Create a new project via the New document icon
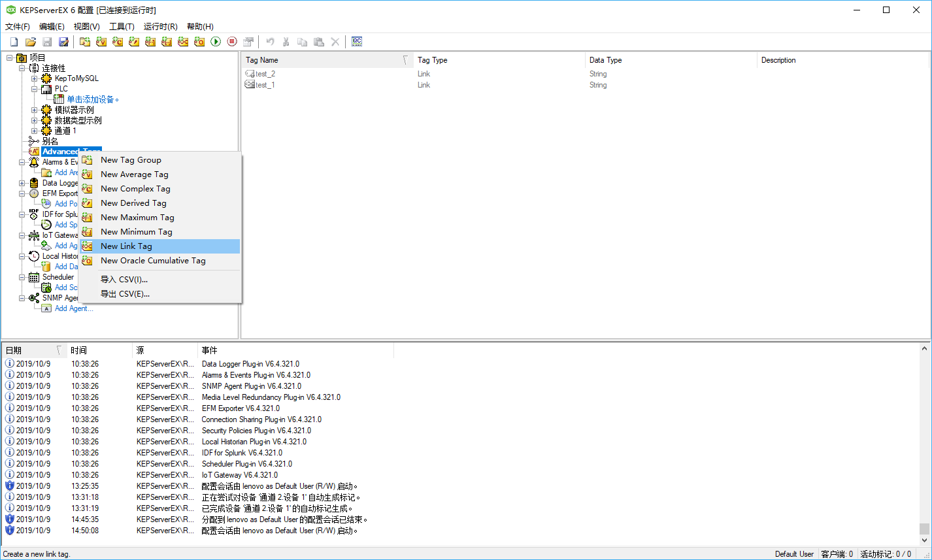This screenshot has height=560, width=932. [x=14, y=41]
